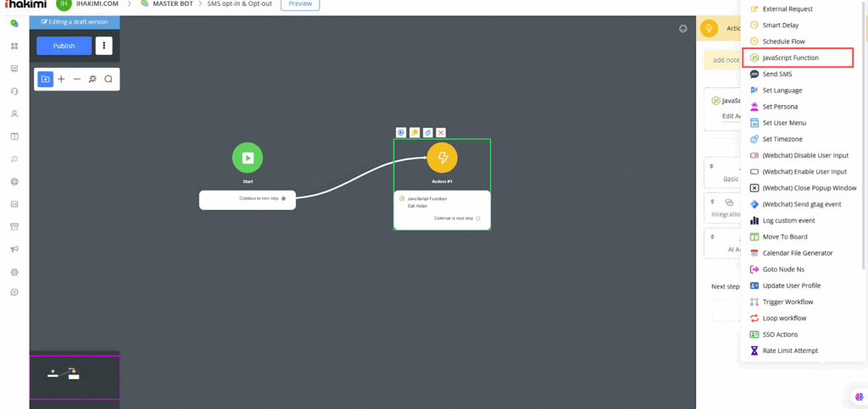Viewport: 868px width, 409px height.
Task: Click the zoom in plus icon
Action: coord(61,79)
